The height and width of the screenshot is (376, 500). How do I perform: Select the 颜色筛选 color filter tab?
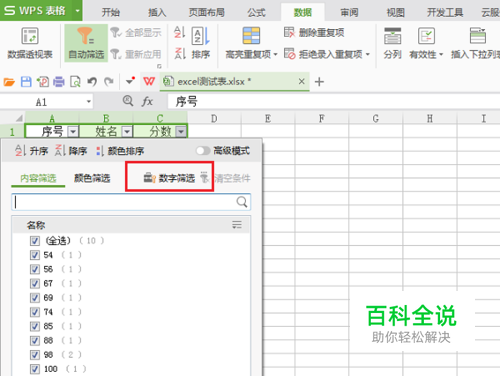(92, 178)
